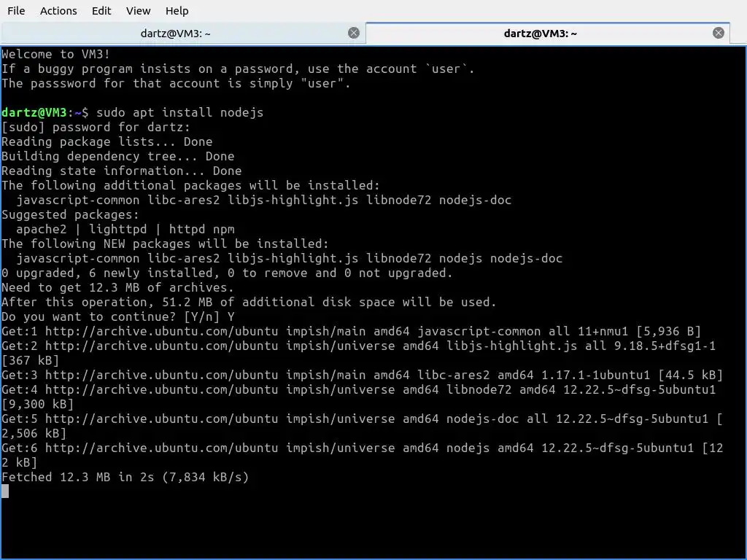Click 'After this operation, 51.2 MB' line
747x560 pixels.
pyautogui.click(x=249, y=302)
